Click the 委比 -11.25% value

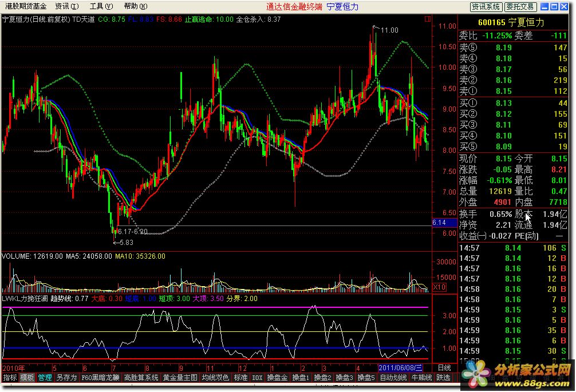click(497, 35)
